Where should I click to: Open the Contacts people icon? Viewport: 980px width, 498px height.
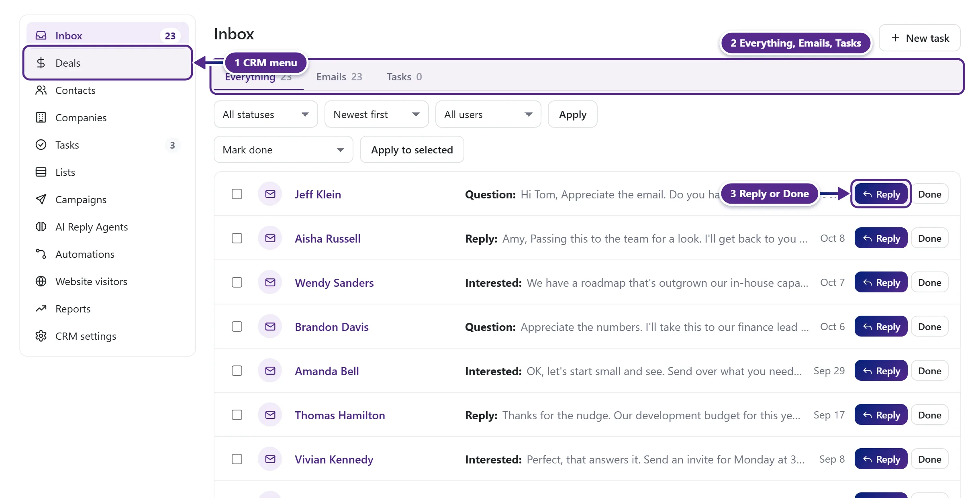[41, 90]
